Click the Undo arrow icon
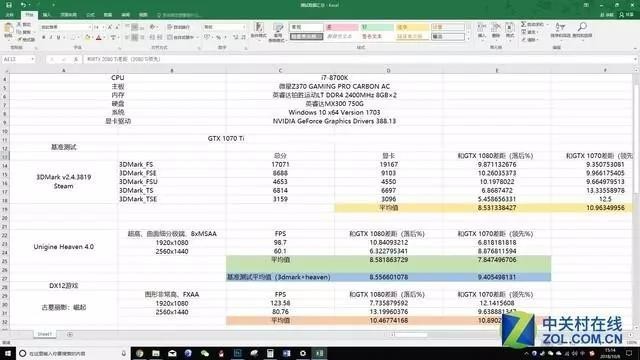This screenshot has width=640, height=360. tap(23, 5)
